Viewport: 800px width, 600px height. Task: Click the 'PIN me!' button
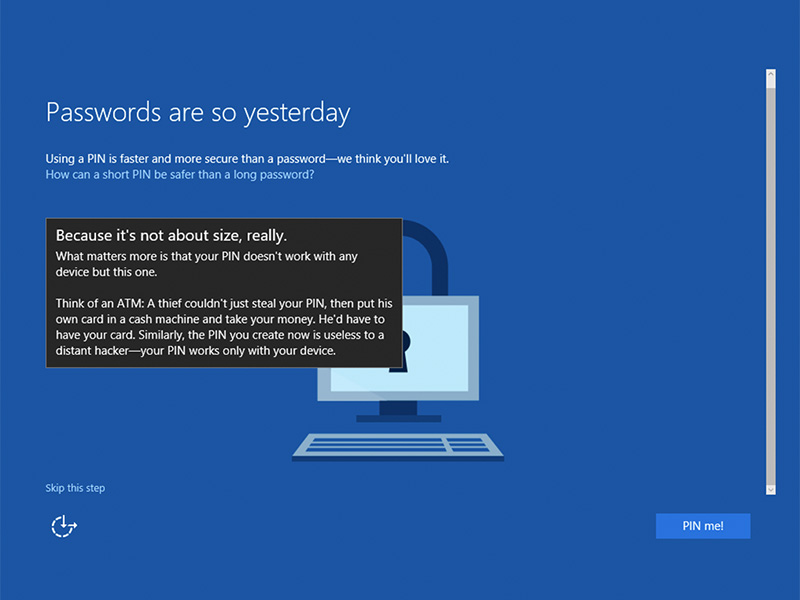coord(702,526)
